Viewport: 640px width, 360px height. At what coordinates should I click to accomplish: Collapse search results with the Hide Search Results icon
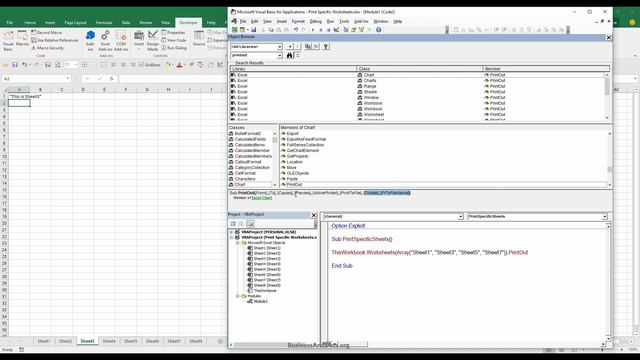click(x=298, y=55)
